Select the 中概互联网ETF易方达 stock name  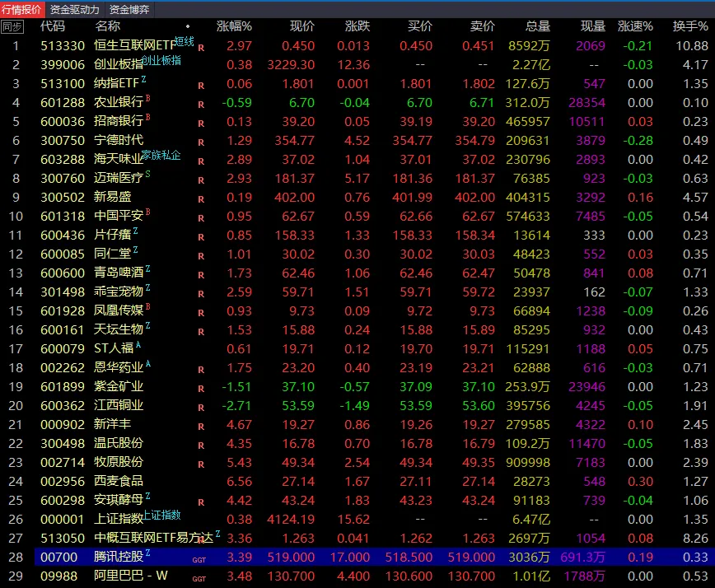click(154, 538)
